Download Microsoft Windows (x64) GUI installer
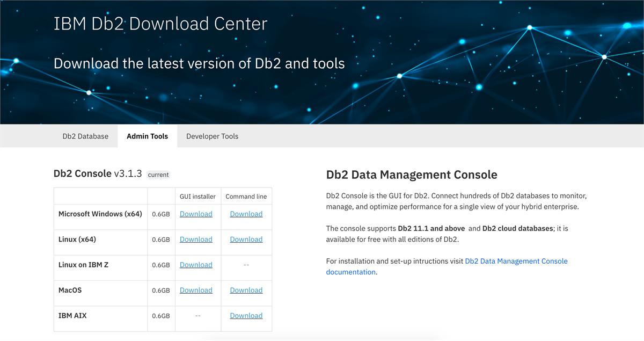Viewport: 644px width, 341px height. click(196, 214)
